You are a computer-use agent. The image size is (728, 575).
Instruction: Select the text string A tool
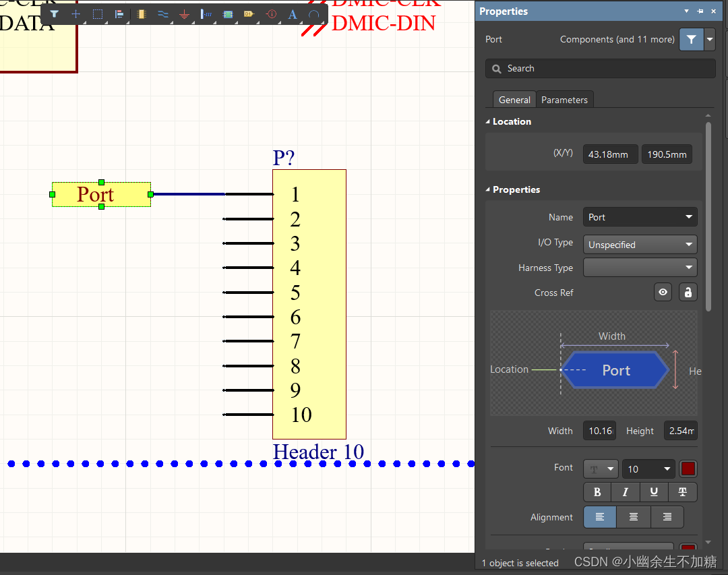[x=293, y=14]
